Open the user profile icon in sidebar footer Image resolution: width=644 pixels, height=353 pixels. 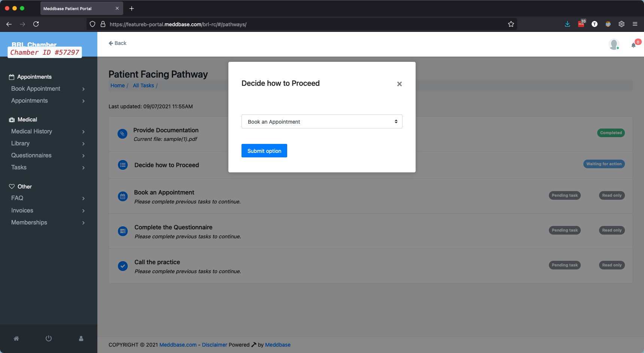point(81,338)
